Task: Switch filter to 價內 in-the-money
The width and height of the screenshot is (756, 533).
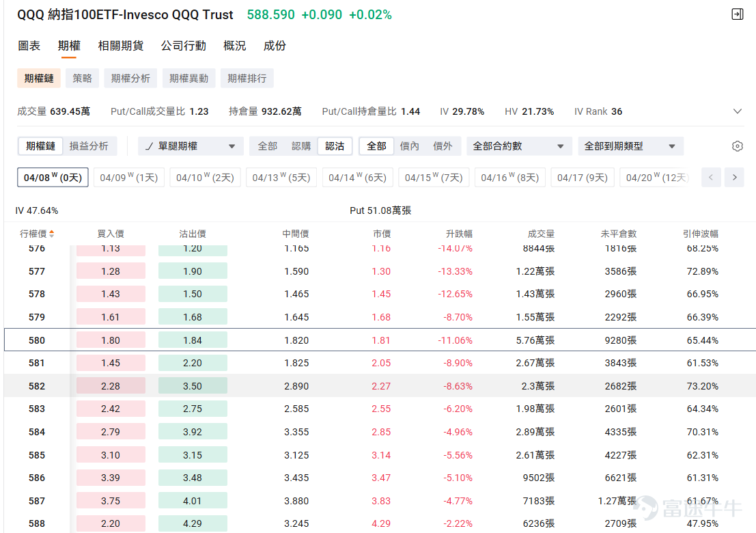Action: [409, 146]
